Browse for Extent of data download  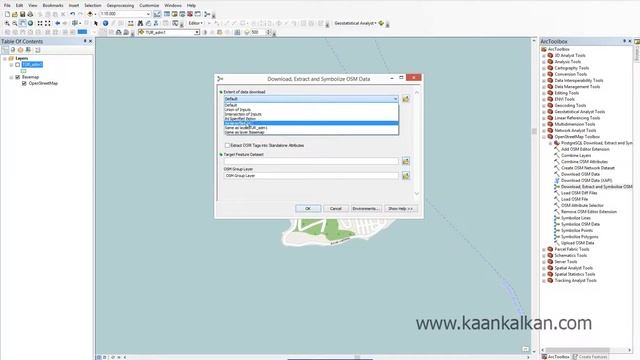point(405,99)
